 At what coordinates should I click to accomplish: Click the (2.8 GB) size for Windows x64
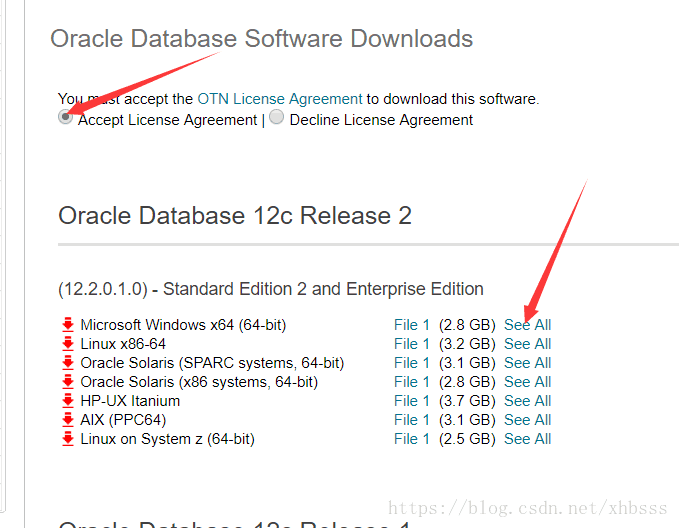point(467,325)
